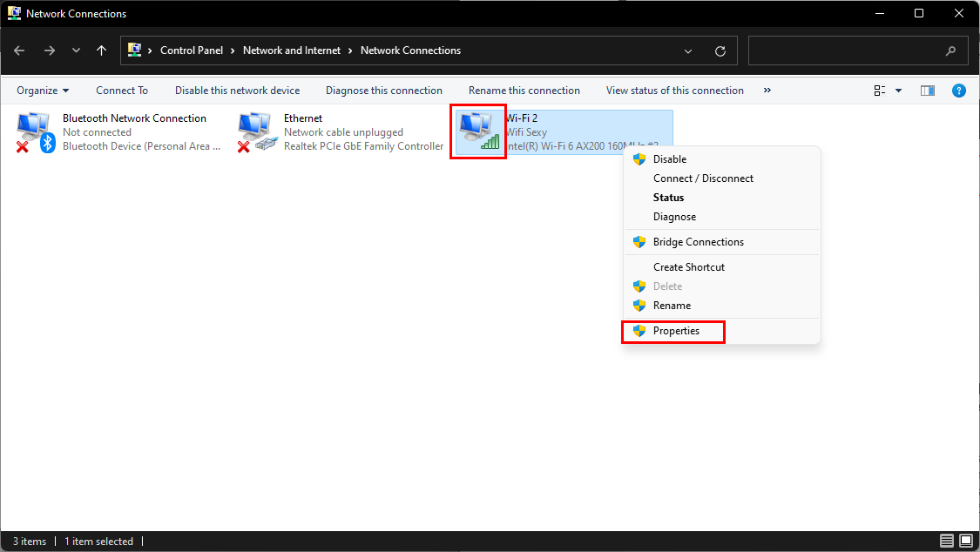
Task: Click the search magnifier icon
Action: [950, 51]
